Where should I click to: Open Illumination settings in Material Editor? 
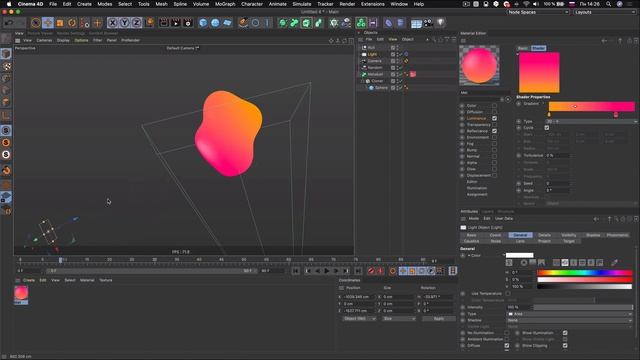[477, 188]
